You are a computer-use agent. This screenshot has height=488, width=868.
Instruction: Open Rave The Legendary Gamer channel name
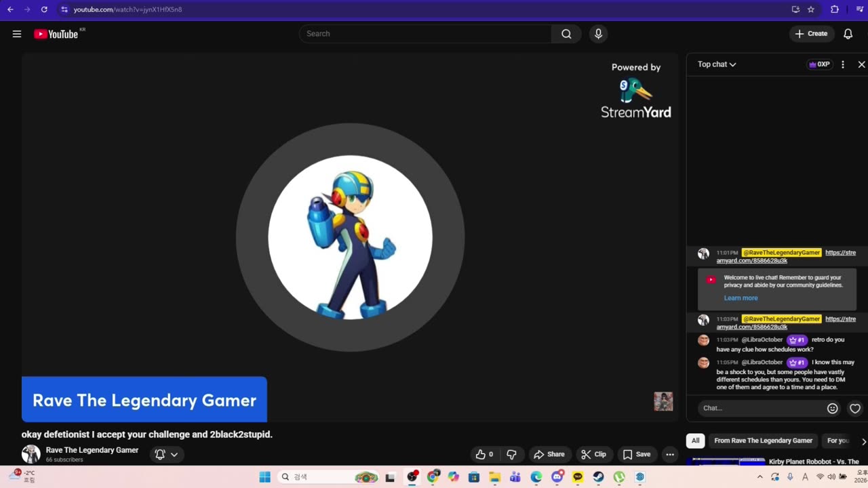tap(92, 450)
